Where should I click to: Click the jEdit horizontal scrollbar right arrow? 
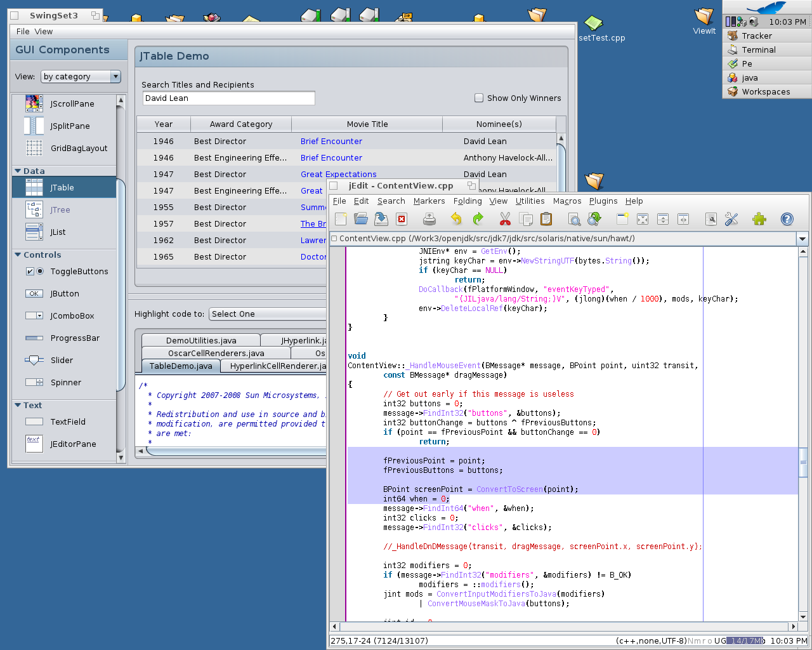(792, 626)
